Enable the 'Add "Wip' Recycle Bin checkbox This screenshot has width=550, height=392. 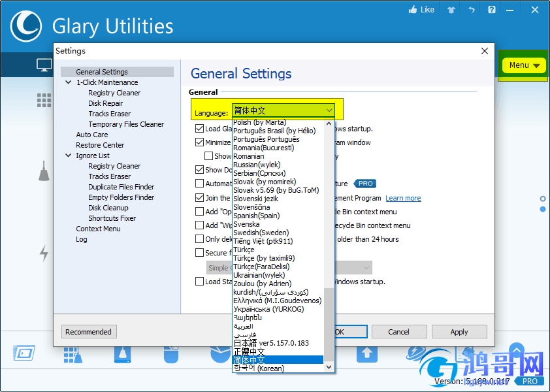click(200, 225)
